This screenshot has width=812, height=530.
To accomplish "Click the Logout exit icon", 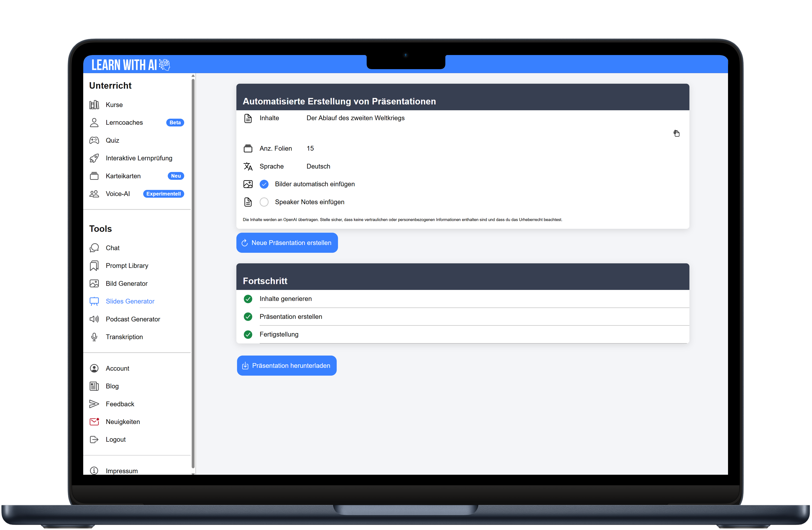I will (x=94, y=439).
